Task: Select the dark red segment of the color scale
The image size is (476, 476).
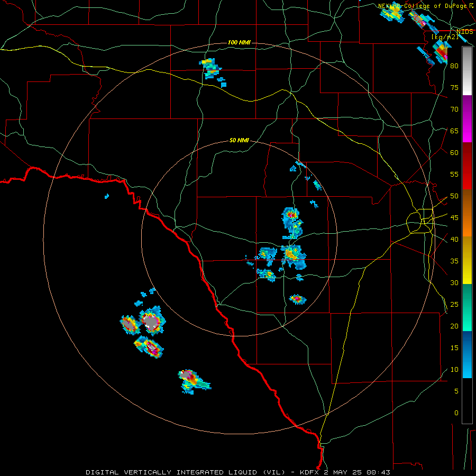Action: pos(467,166)
